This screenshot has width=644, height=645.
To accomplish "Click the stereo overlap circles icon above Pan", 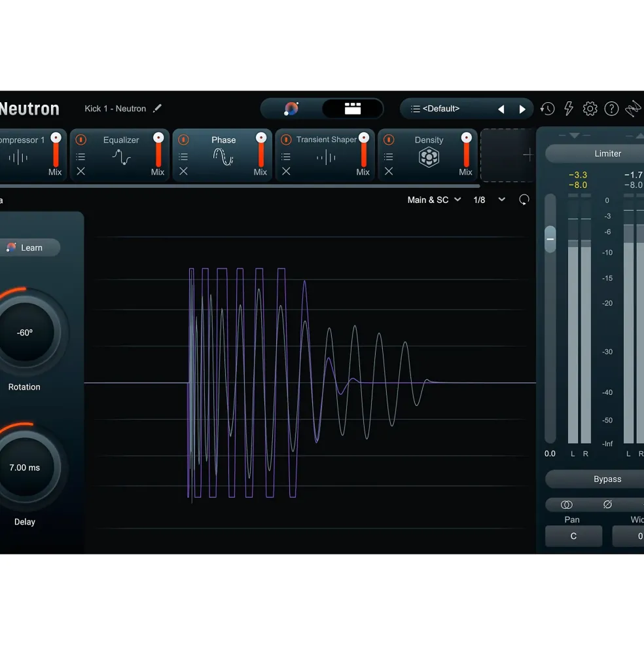I will (566, 505).
